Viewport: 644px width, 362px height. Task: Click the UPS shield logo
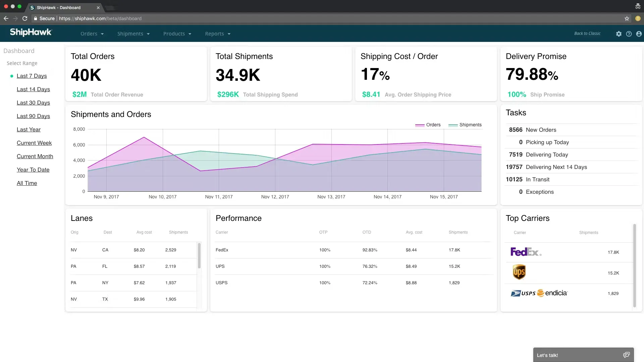tap(519, 272)
